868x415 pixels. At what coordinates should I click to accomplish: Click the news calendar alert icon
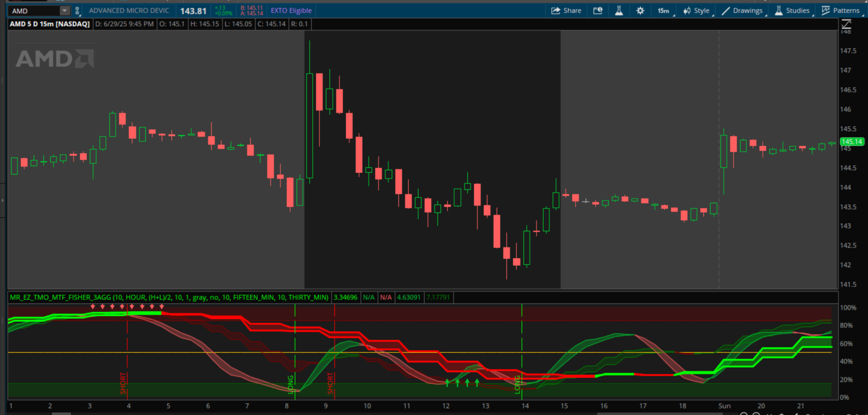(598, 11)
